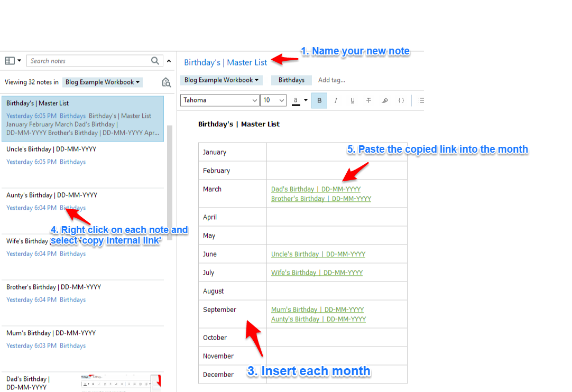This screenshot has height=392, width=572.
Task: Open the note list view options icon
Action: [10, 61]
